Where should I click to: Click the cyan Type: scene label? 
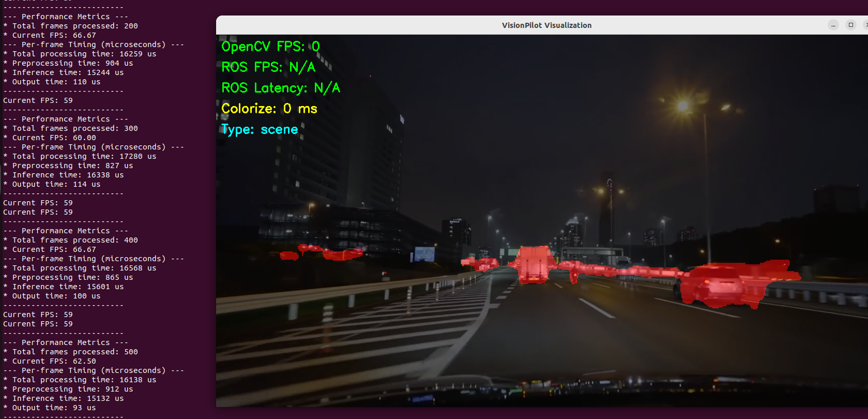click(x=260, y=129)
